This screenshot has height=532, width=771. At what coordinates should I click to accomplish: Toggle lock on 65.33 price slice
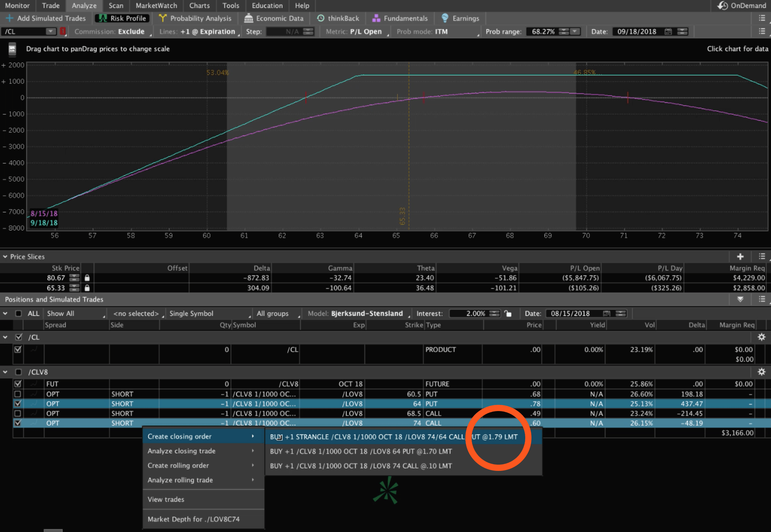point(87,288)
